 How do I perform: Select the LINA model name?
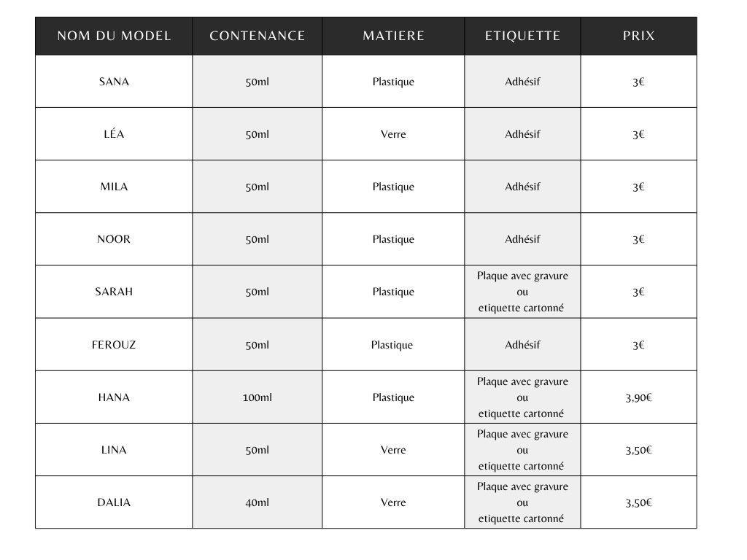114,450
